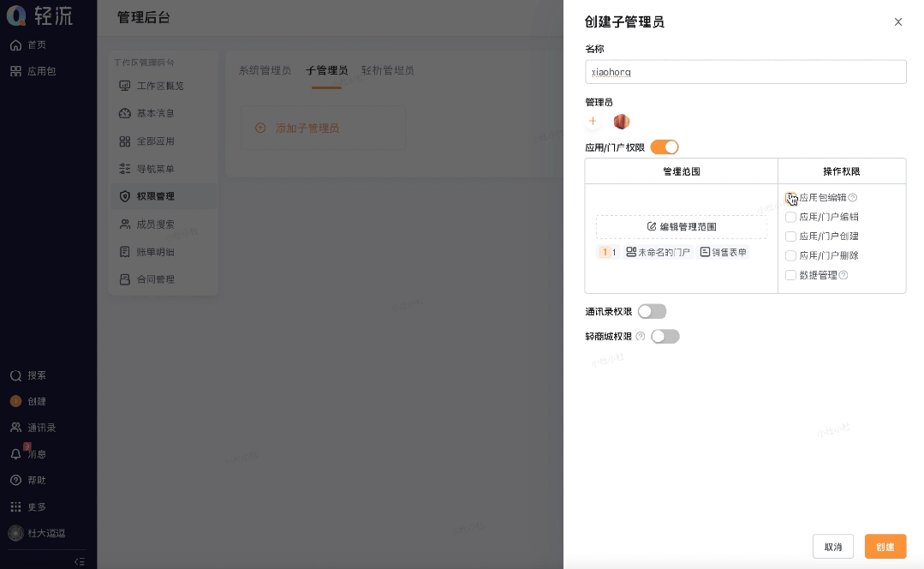Open 消息 notifications bell
The height and width of the screenshot is (569, 924).
point(16,454)
